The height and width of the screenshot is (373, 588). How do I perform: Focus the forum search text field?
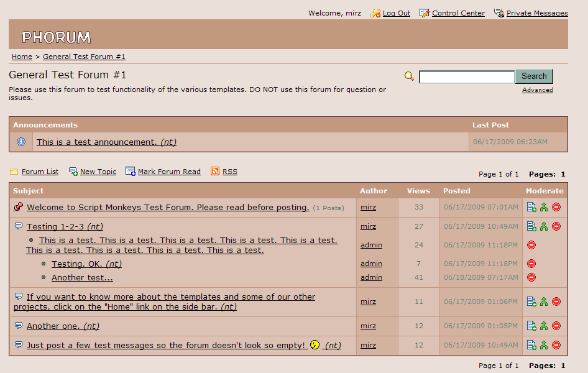(x=467, y=77)
